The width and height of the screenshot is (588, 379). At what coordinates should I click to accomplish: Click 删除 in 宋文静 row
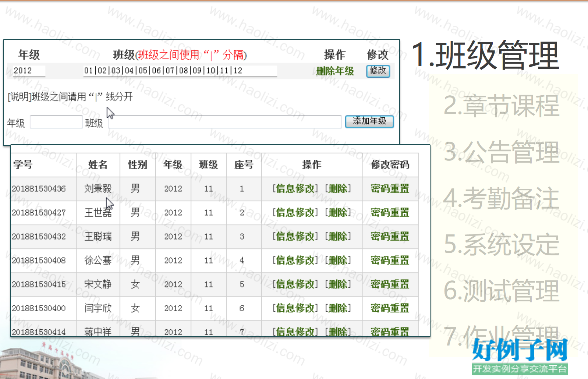coord(338,284)
